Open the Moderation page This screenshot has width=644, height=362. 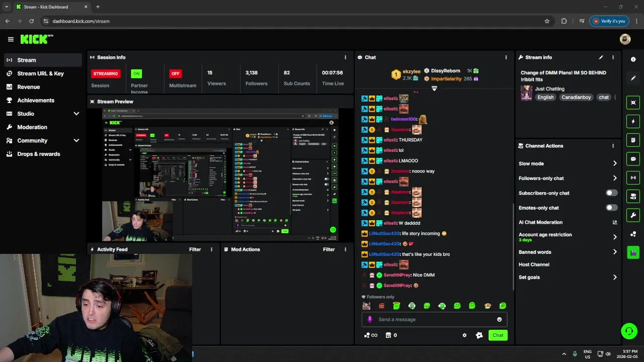(42, 127)
